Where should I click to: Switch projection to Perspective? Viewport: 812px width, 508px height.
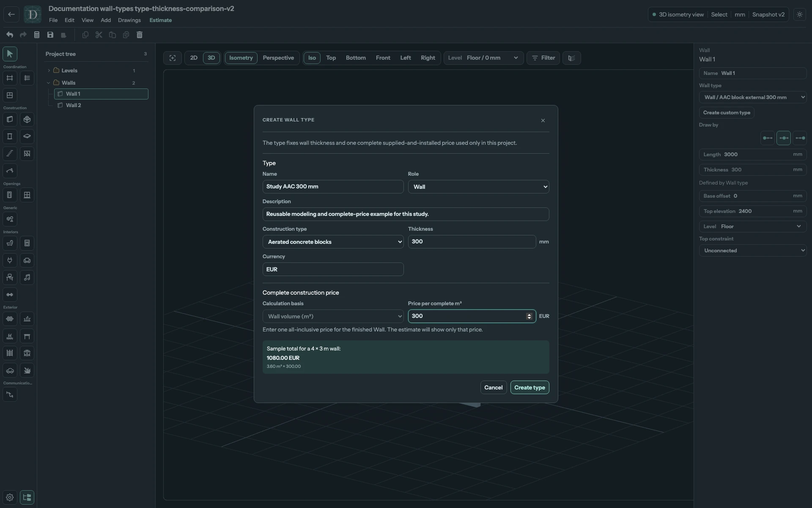278,58
